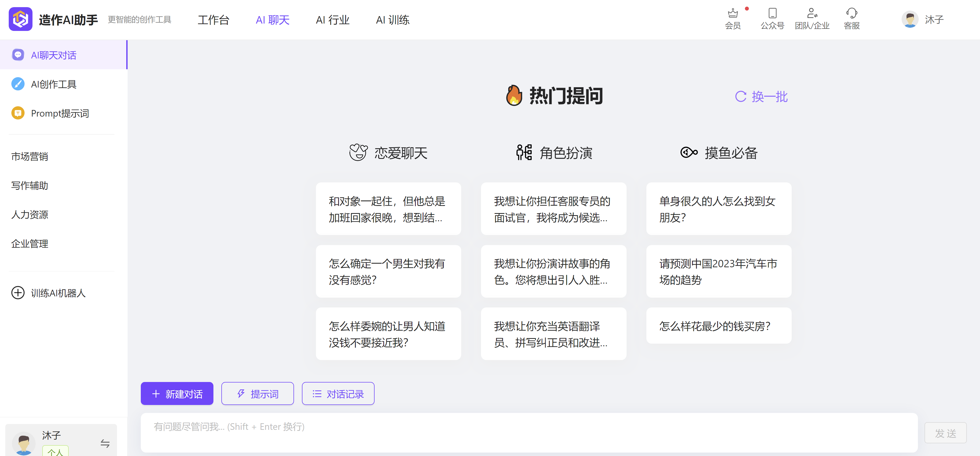
Task: Click the 沐子 username in top bar
Action: pos(934,19)
